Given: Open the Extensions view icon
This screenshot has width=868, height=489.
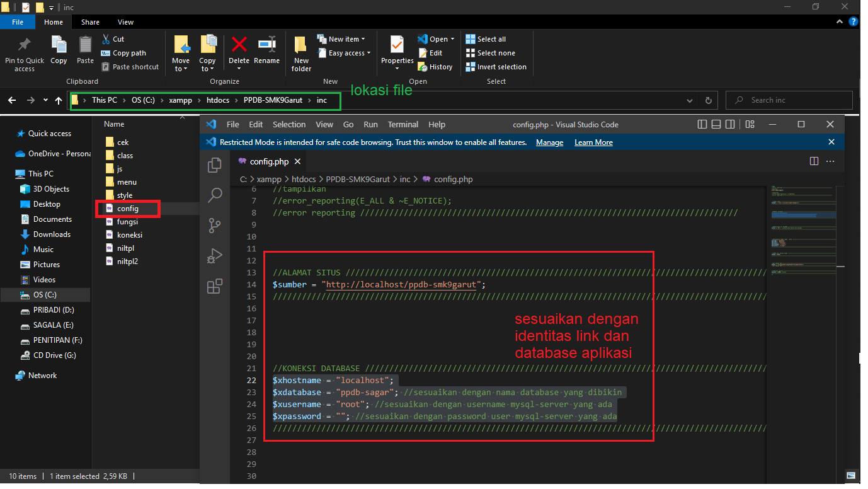Looking at the screenshot, I should 215,287.
